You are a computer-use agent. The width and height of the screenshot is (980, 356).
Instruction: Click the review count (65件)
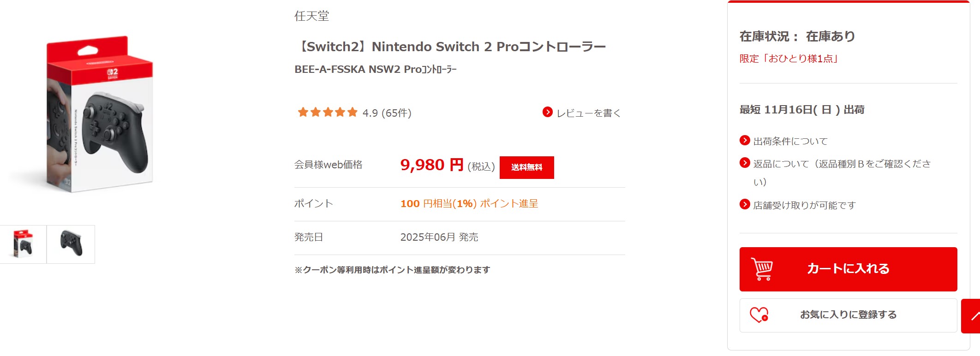(x=398, y=112)
